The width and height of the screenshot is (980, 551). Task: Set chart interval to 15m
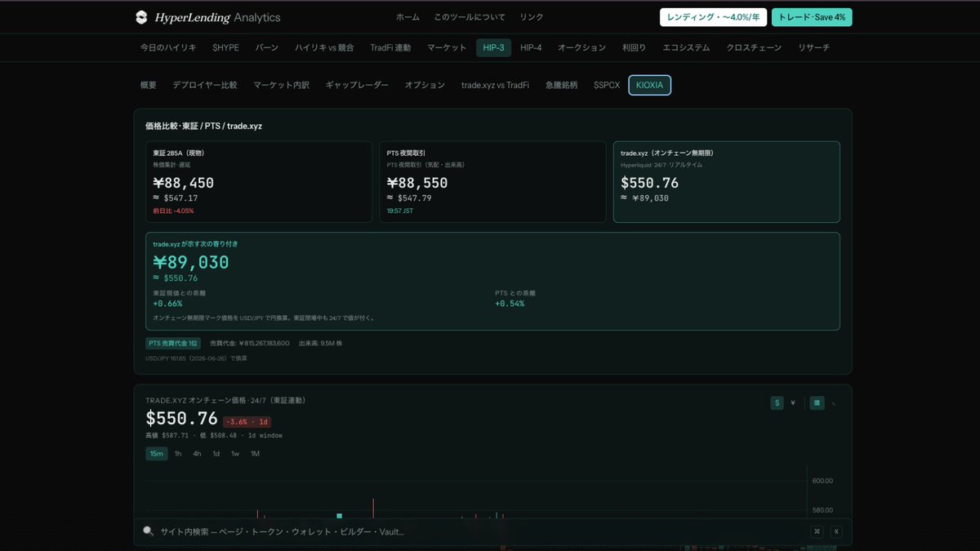tap(156, 454)
